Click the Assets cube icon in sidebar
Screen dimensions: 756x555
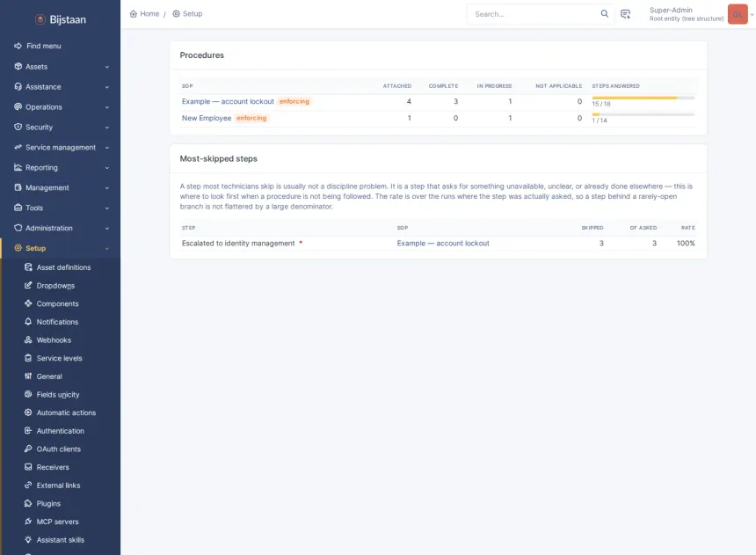point(18,66)
